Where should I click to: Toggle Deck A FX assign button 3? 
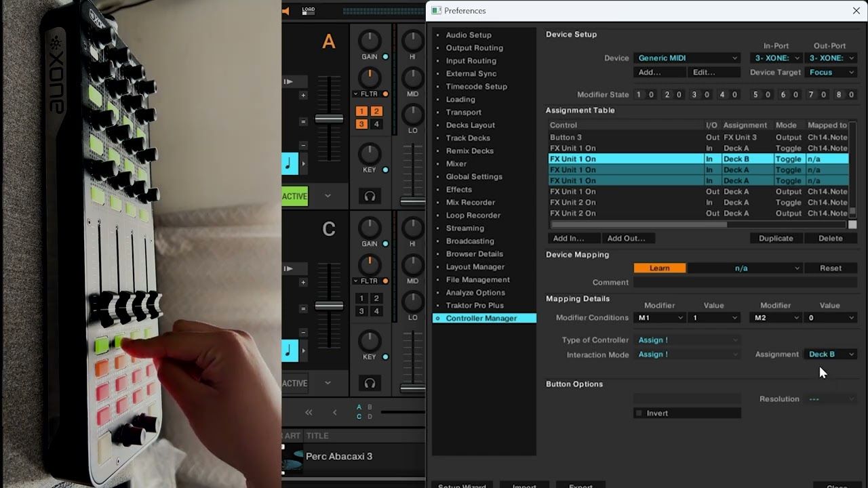tap(362, 124)
